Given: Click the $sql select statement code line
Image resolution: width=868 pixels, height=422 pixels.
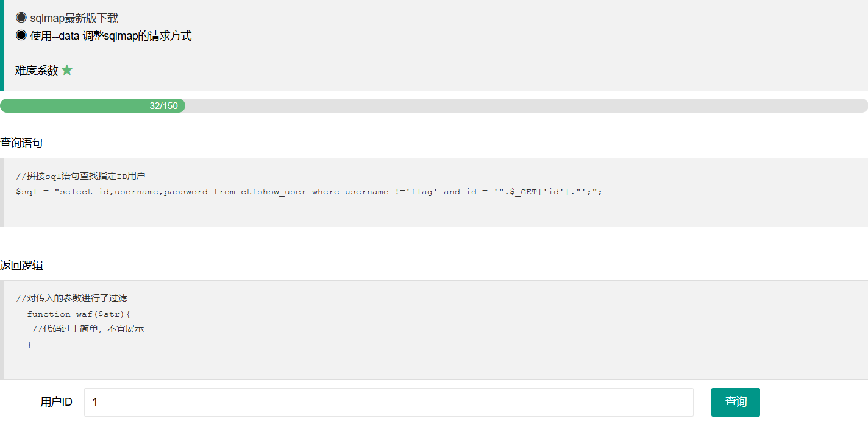Looking at the screenshot, I should click(308, 192).
